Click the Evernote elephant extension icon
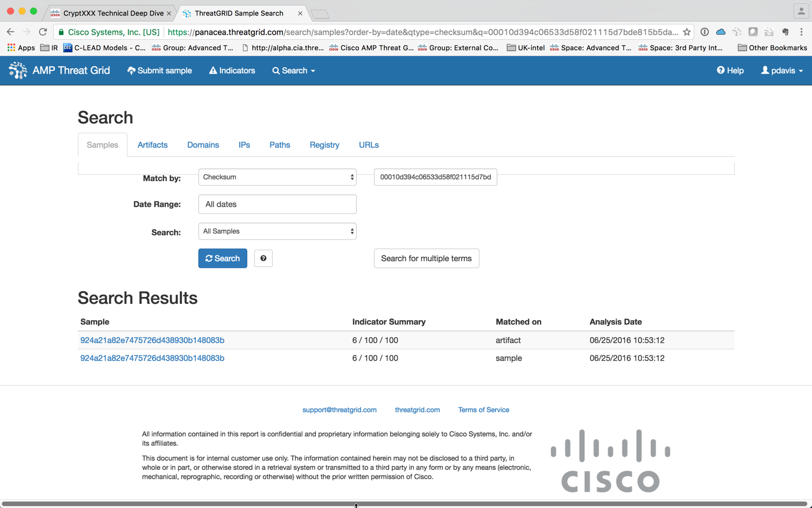812x508 pixels. [785, 32]
